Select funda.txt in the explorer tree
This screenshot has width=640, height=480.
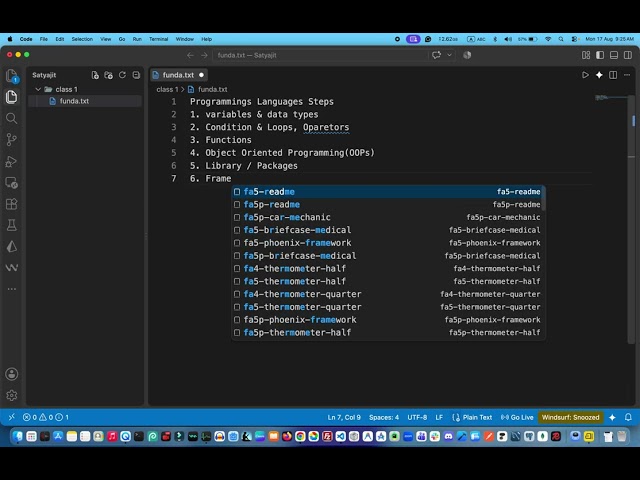[85, 101]
